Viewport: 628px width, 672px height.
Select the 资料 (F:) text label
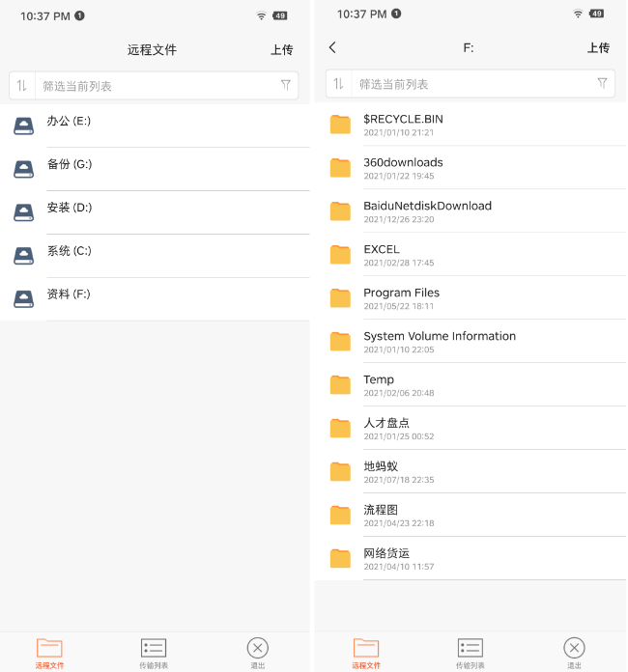click(x=69, y=294)
